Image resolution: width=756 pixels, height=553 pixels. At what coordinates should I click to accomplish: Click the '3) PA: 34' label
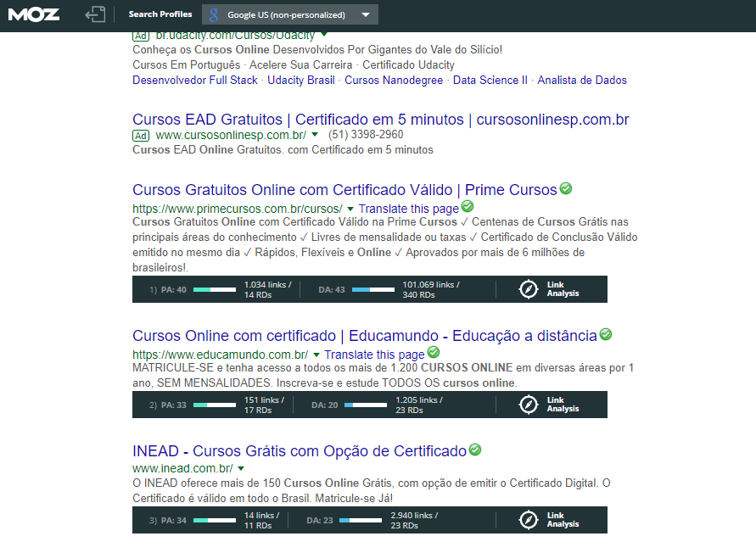click(x=168, y=520)
